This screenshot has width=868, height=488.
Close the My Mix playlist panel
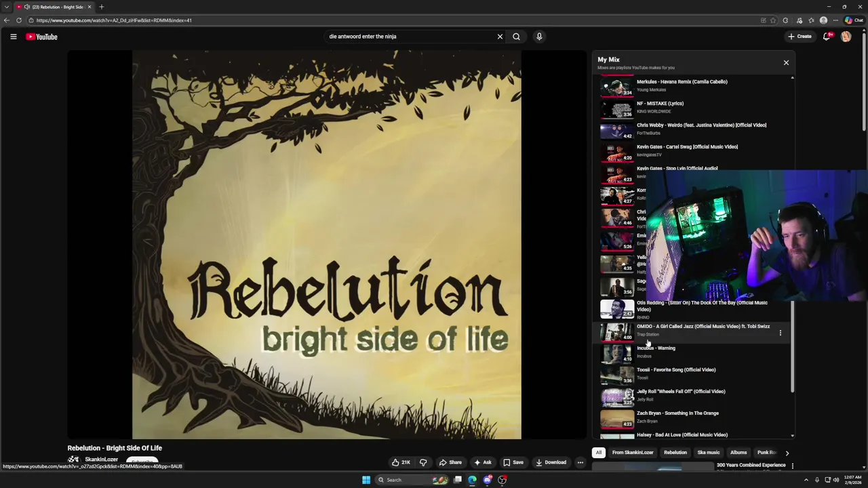tap(786, 62)
